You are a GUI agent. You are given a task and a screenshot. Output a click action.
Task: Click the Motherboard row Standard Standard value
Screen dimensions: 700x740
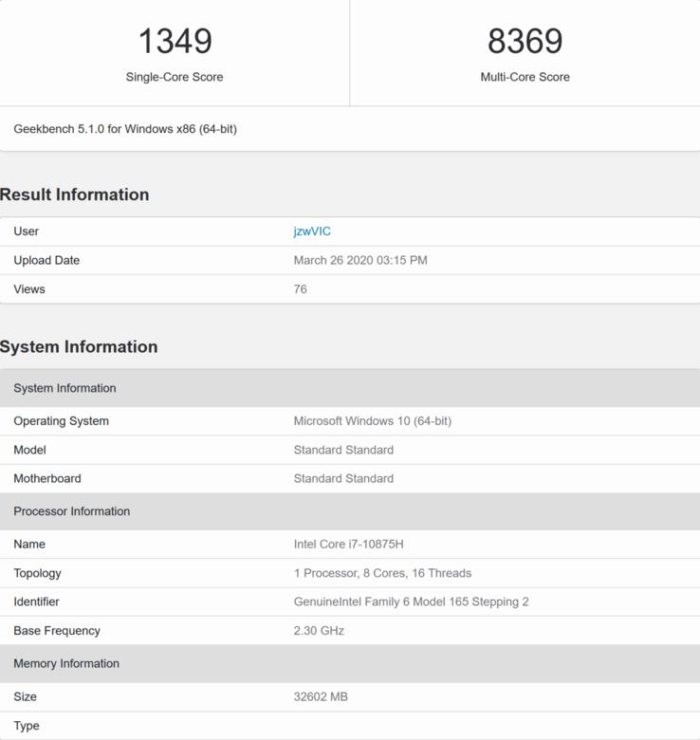point(343,478)
